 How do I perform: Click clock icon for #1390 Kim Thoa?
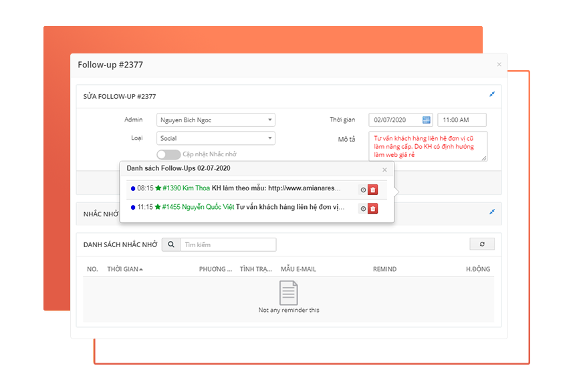pos(363,190)
